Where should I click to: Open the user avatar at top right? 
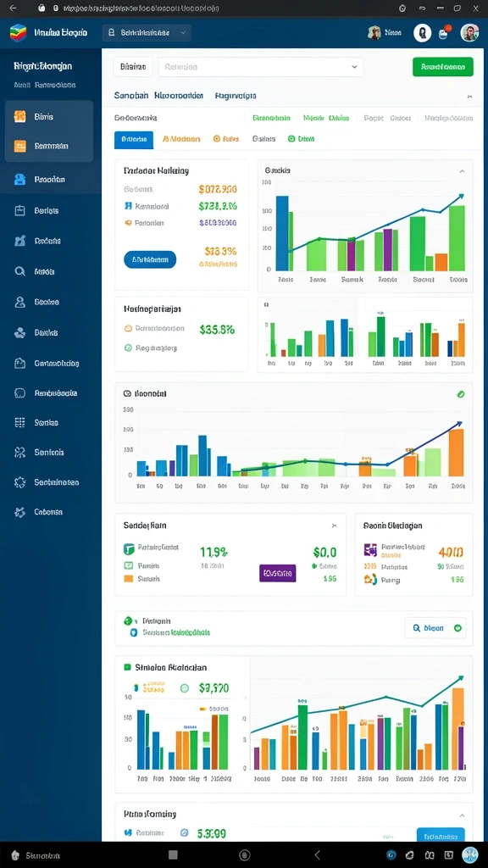469,33
